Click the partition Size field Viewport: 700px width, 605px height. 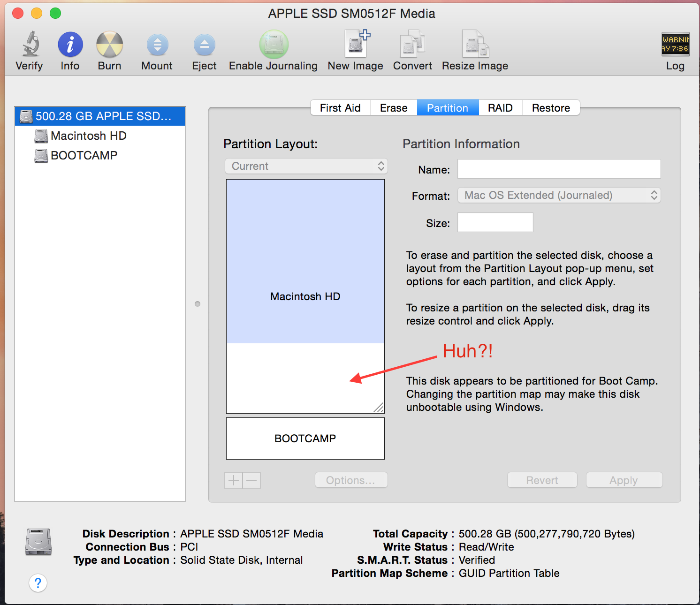[x=495, y=222]
